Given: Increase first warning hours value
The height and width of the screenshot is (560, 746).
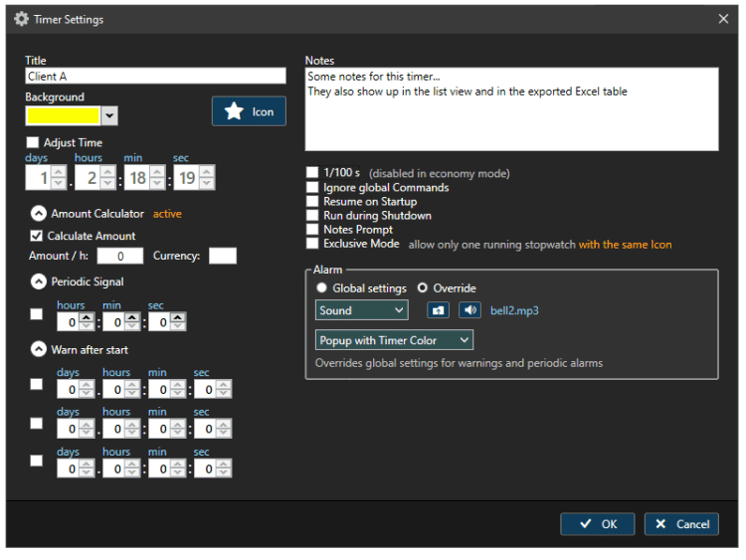Looking at the screenshot, I should pos(131,385).
